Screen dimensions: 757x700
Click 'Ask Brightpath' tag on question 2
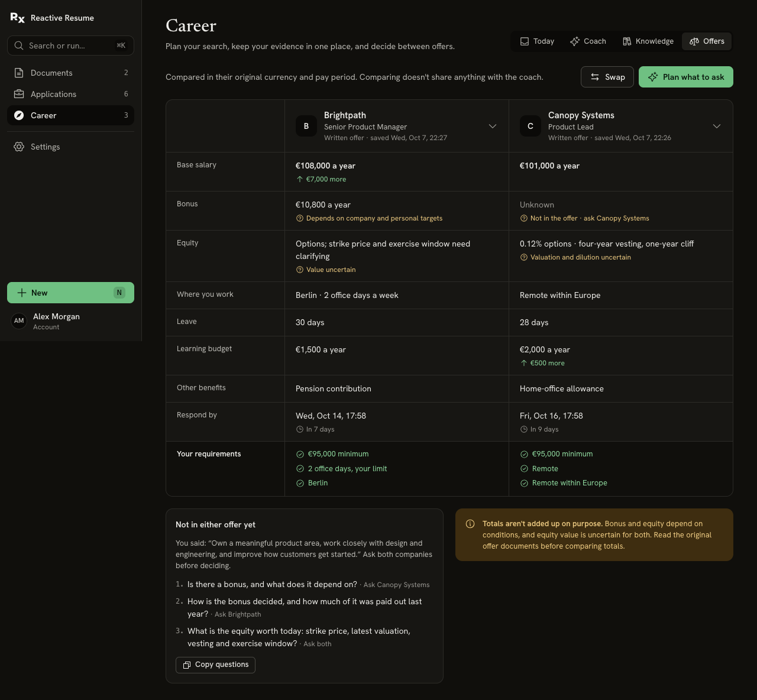(x=238, y=614)
